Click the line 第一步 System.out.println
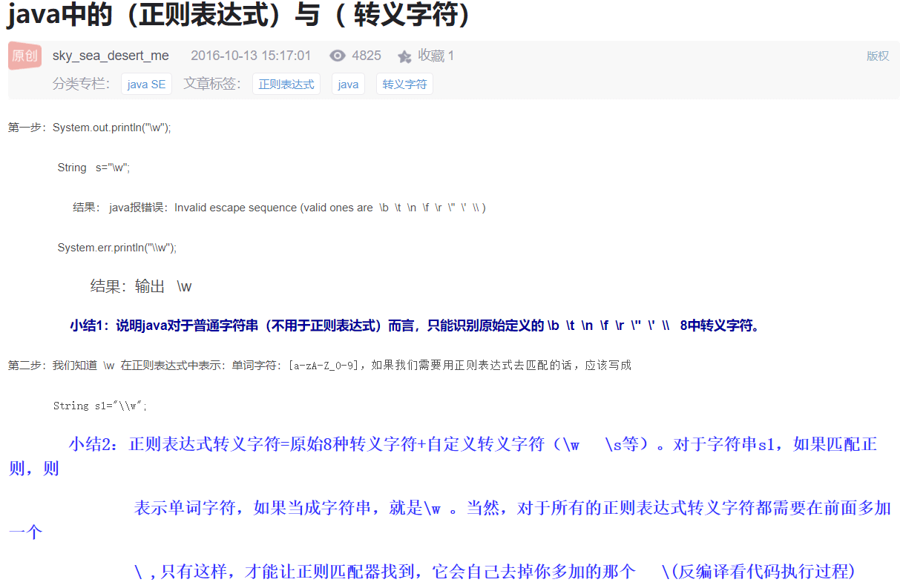 tap(90, 128)
